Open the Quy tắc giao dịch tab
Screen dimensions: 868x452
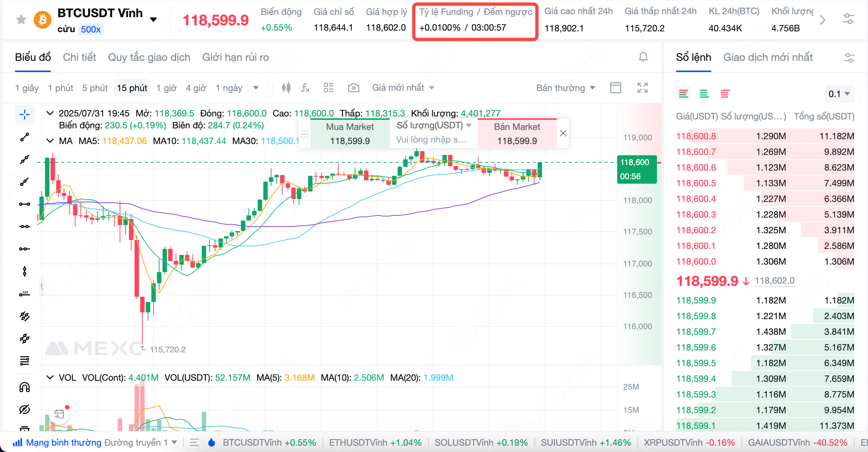pos(149,57)
